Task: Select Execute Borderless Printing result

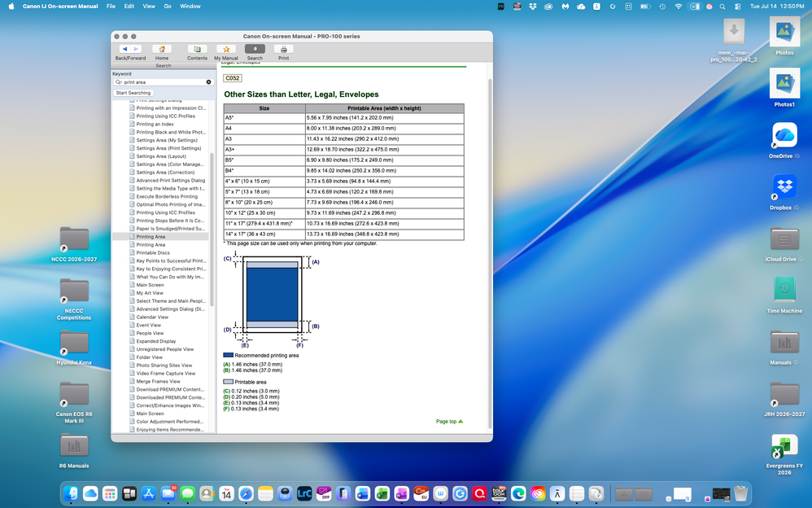Action: tap(167, 196)
